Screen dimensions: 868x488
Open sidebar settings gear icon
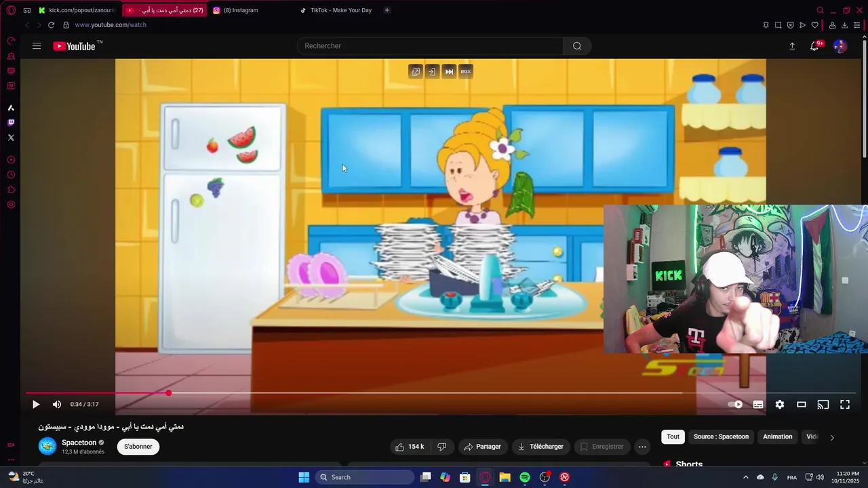[11, 205]
